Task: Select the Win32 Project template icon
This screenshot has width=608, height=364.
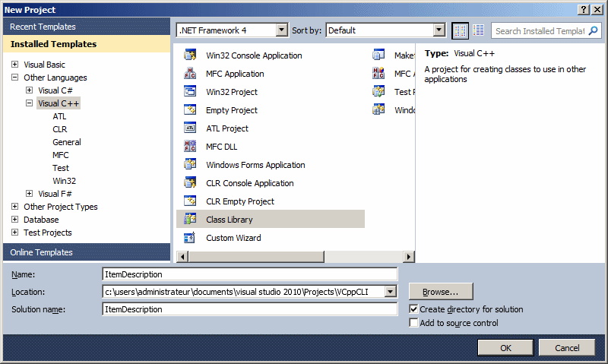Action: pyautogui.click(x=190, y=91)
